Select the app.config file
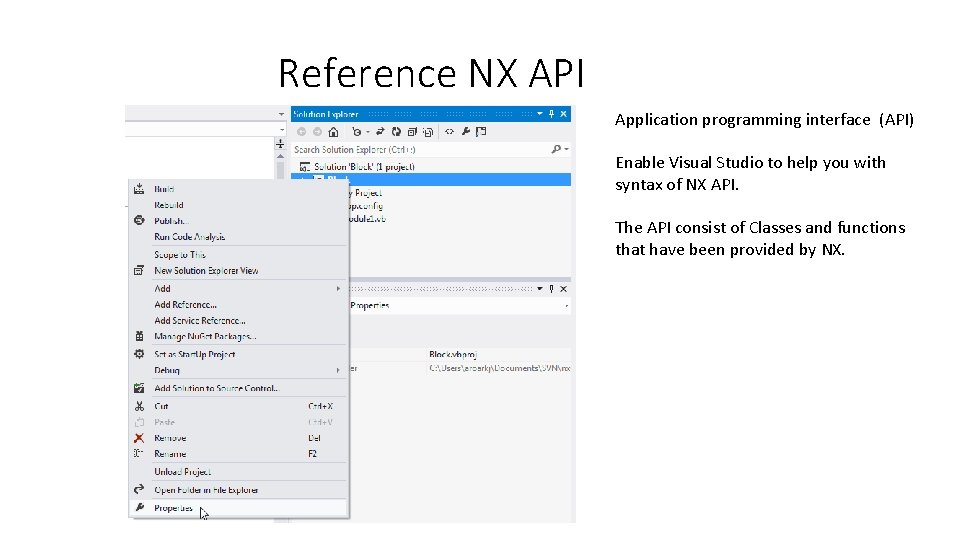The image size is (960, 540). pos(366,206)
